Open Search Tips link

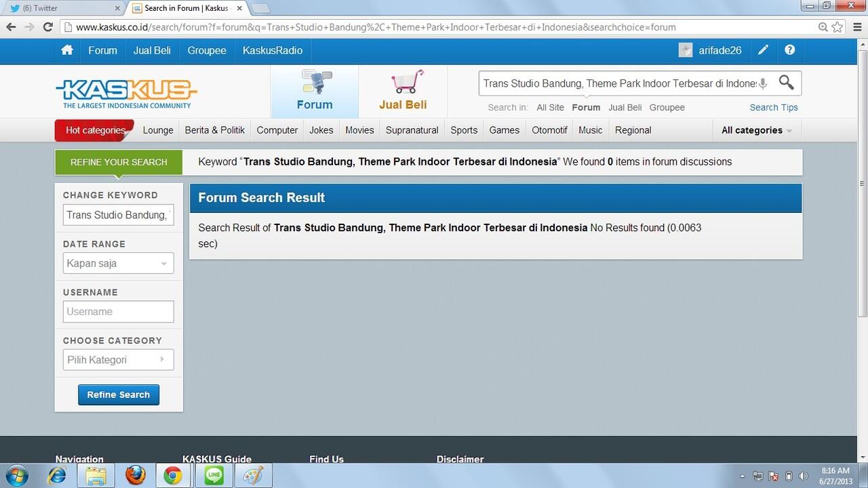[x=774, y=107]
